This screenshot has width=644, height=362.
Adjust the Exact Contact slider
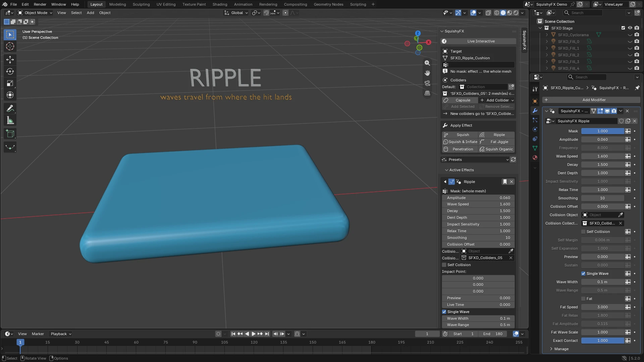click(602, 341)
